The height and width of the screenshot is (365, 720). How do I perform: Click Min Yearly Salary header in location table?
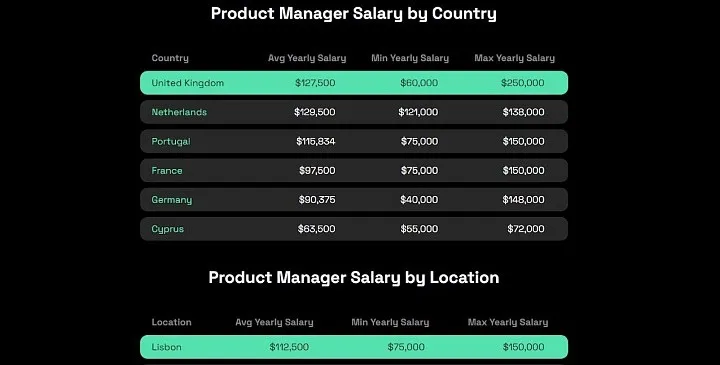pos(390,322)
